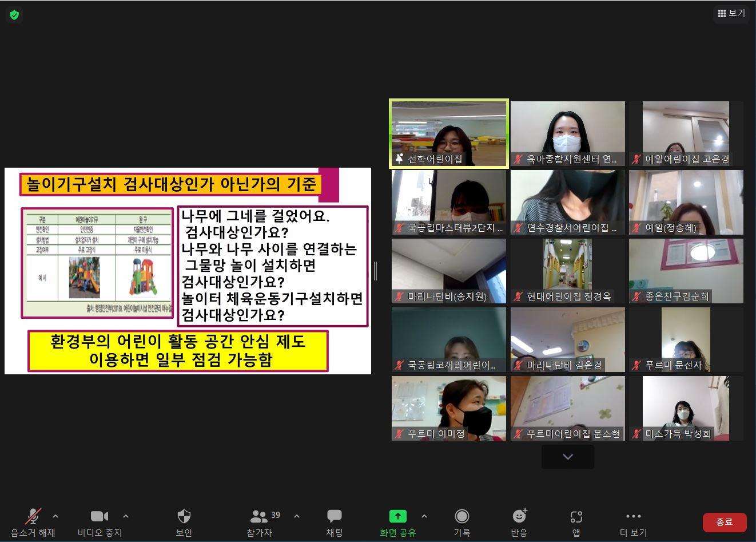The image size is (756, 542).
Task: Click muted mic icon on 마리나단비(송지원)
Action: pyautogui.click(x=399, y=296)
